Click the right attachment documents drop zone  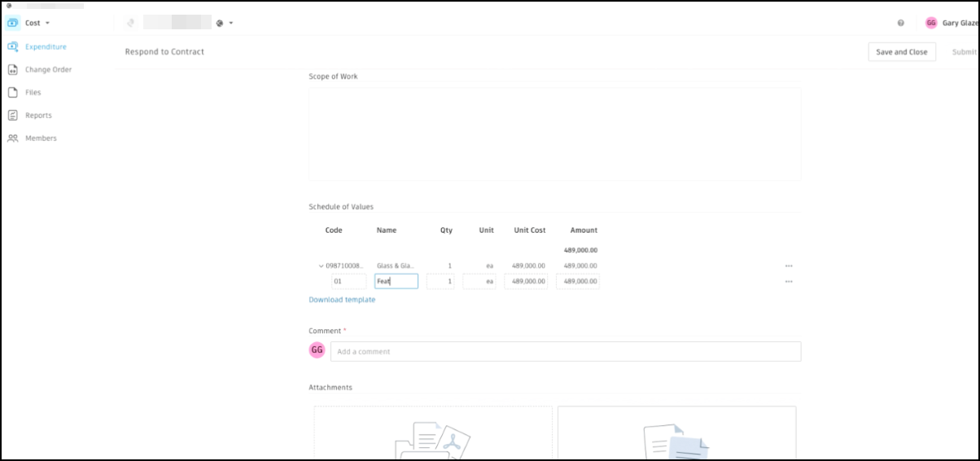coord(676,433)
